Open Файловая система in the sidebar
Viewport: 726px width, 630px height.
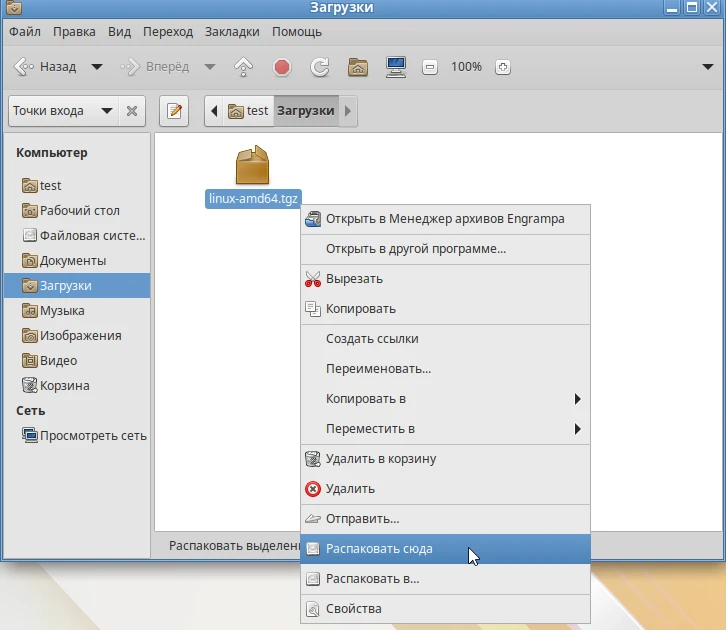pyautogui.click(x=77, y=236)
